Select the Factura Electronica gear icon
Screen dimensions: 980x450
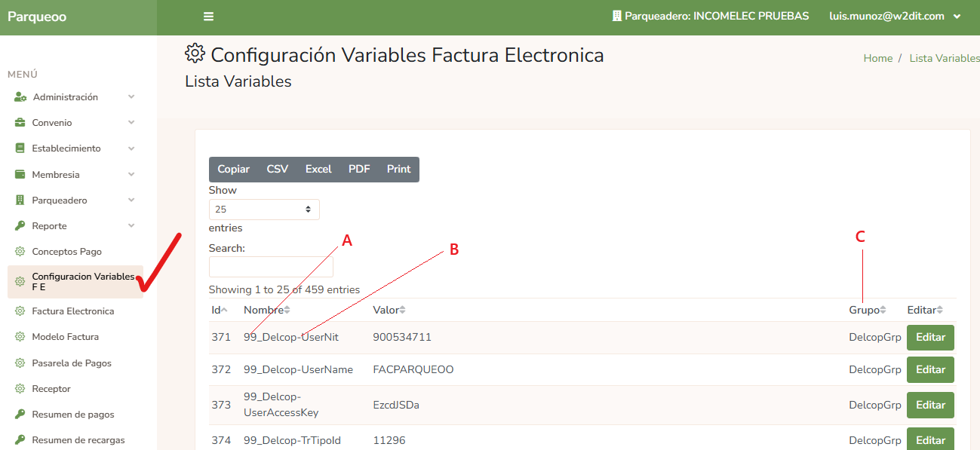20,311
